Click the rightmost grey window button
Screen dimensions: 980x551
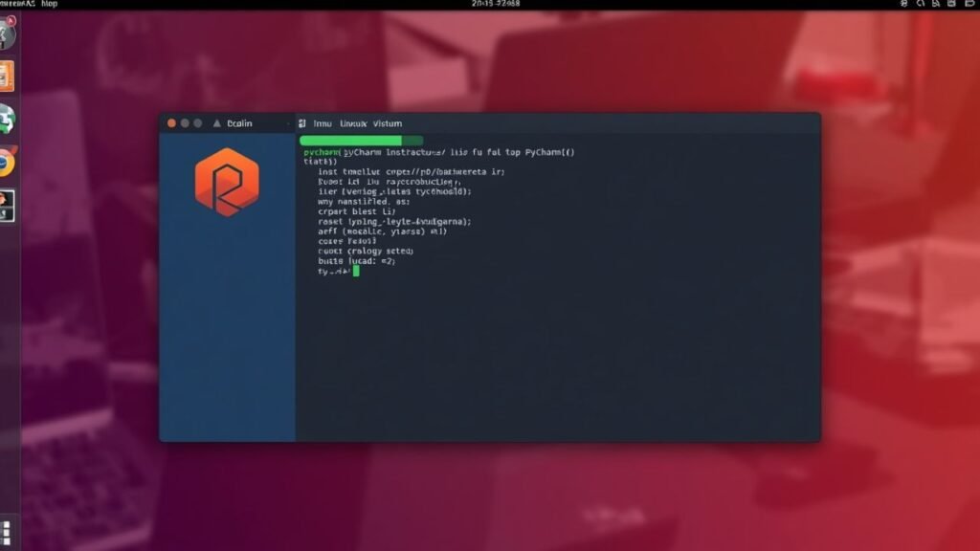198,123
